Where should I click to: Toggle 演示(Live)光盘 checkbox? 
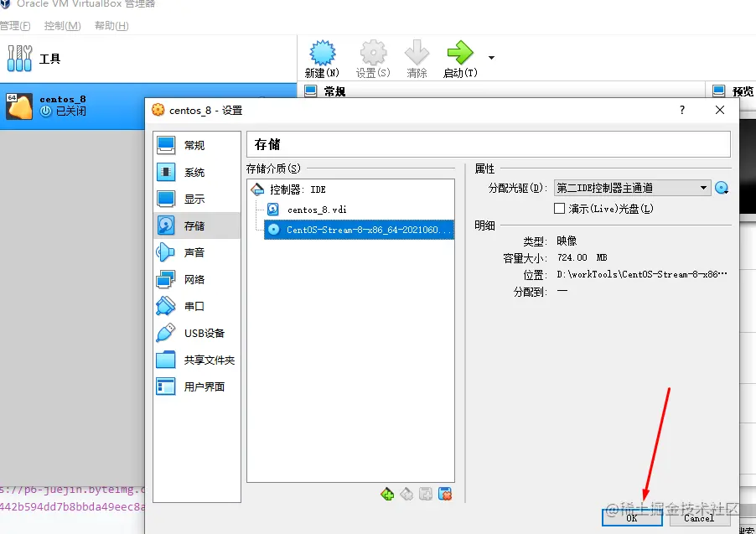(x=559, y=209)
